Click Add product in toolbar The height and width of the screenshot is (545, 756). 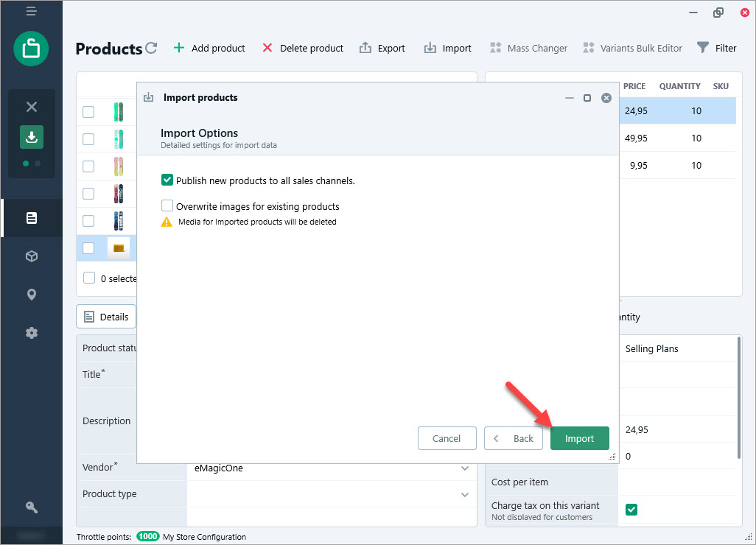click(x=209, y=48)
